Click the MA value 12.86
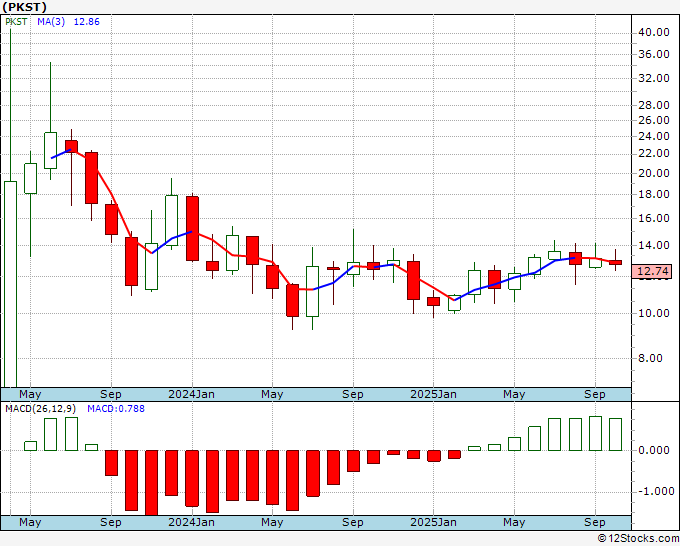680x546 pixels. 86,22
